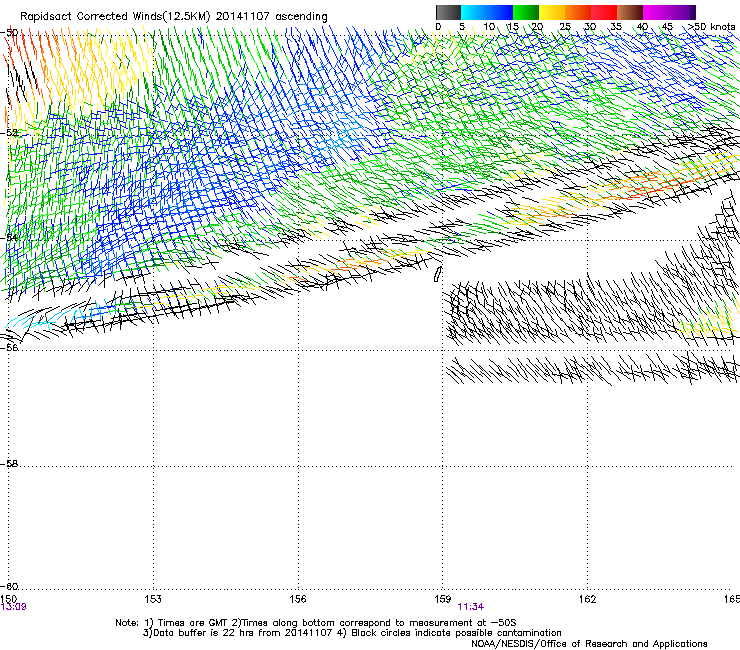The height and width of the screenshot is (650, 740).
Task: Click the purple time stamp '11:34'
Action: point(471,607)
